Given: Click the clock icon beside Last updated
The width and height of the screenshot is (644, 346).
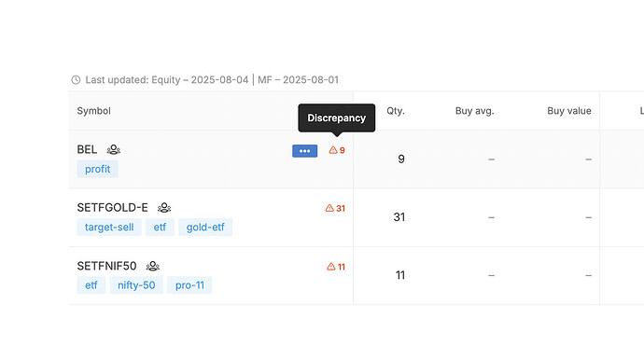Looking at the screenshot, I should click(x=76, y=79).
